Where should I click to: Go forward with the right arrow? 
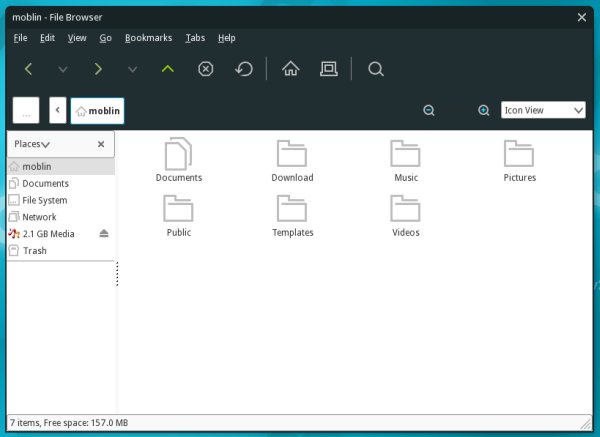point(98,69)
